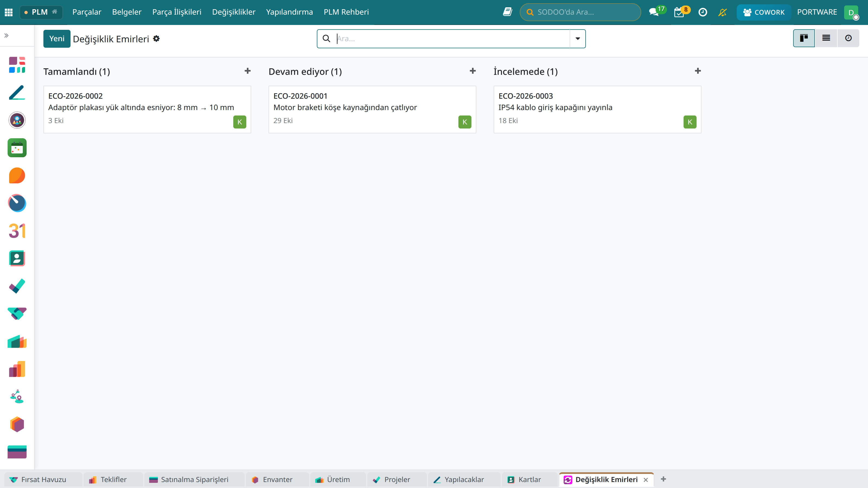Screen dimensions: 868x488
Task: Switch to kanban view
Action: pos(804,38)
